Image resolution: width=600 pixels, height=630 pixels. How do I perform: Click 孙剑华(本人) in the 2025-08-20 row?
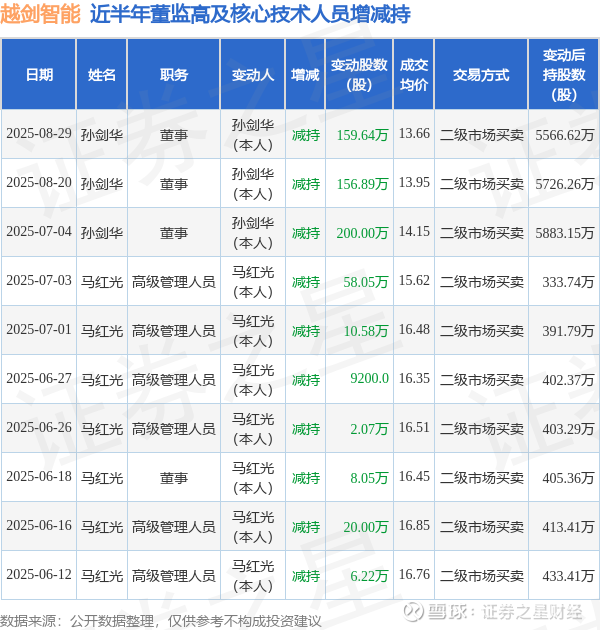tap(253, 184)
